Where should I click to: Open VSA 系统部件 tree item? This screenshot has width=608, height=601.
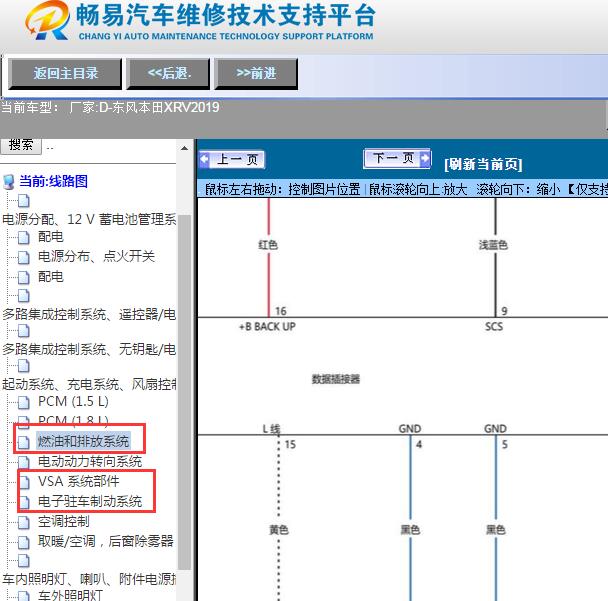(79, 481)
